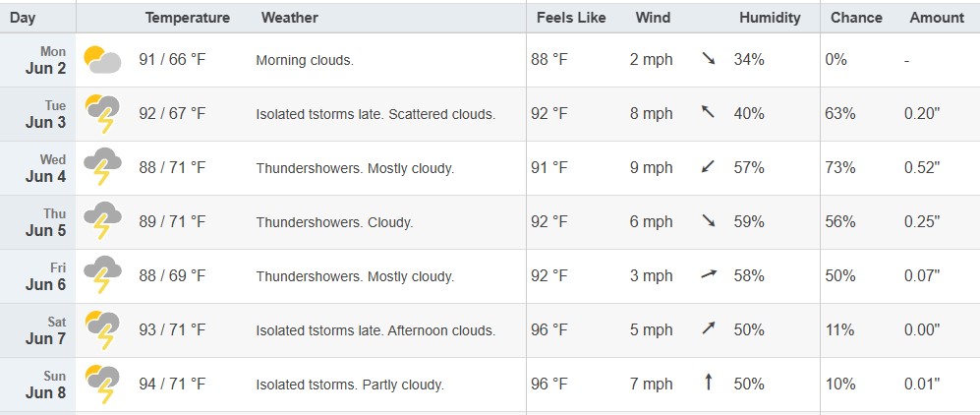
Task: Click the Sat Jun 7 storm icon
Action: click(102, 329)
